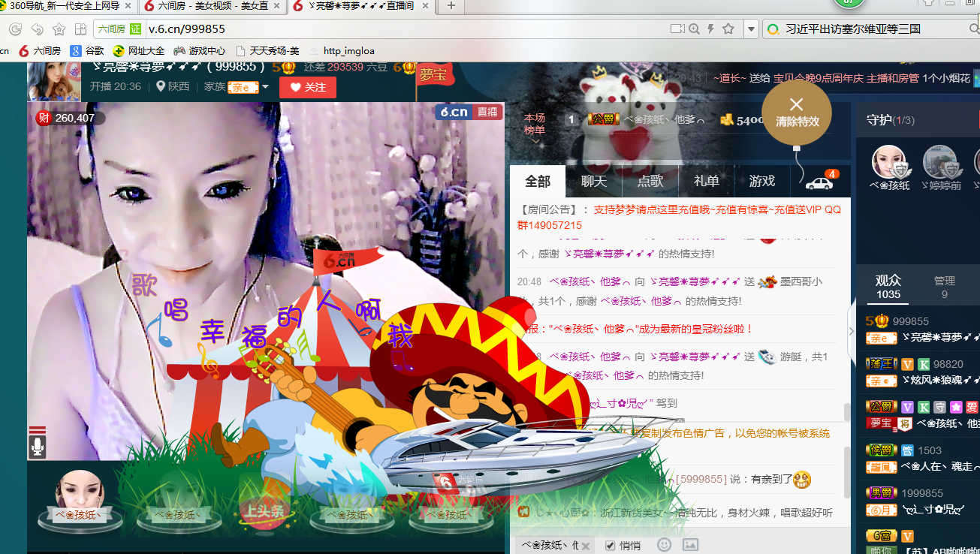Open the 点歌 song request tab

coord(650,181)
